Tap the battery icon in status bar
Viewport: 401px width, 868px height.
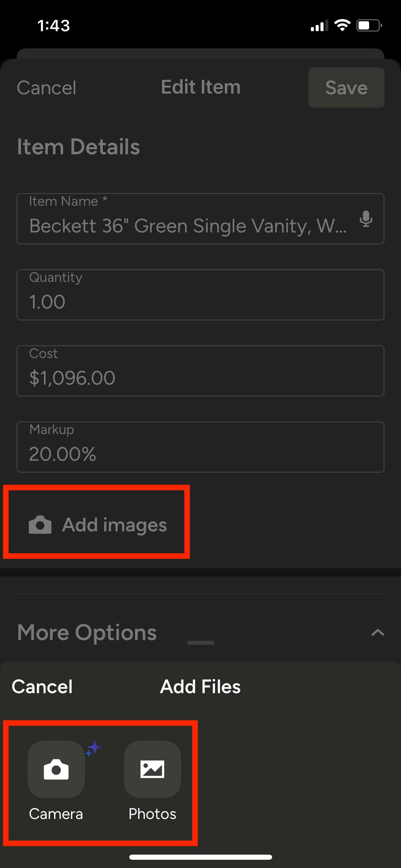point(369,25)
